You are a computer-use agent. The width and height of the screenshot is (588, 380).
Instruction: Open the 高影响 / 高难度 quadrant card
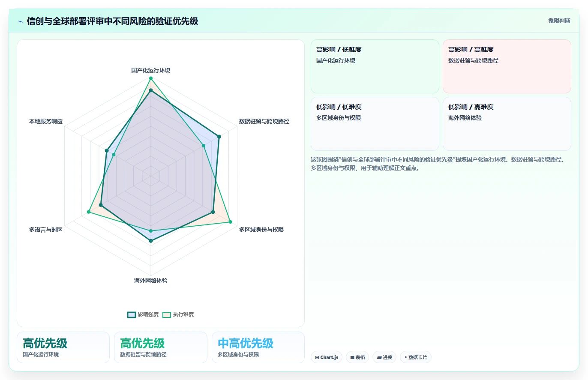507,66
